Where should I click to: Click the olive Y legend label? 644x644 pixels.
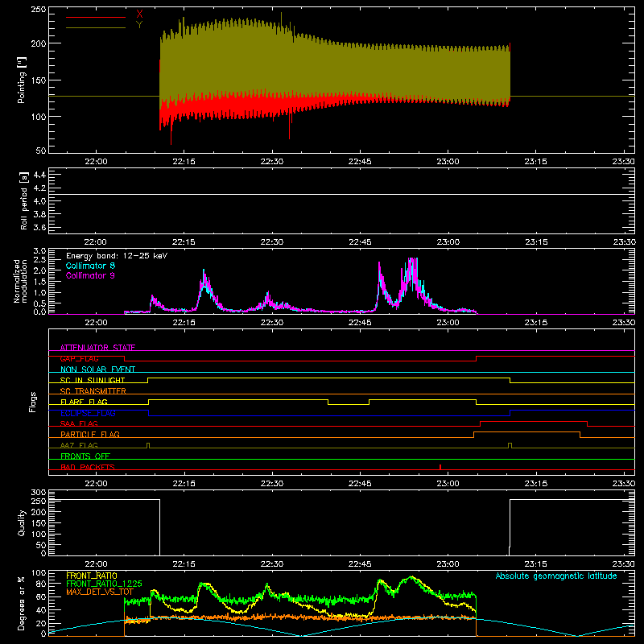point(139,25)
